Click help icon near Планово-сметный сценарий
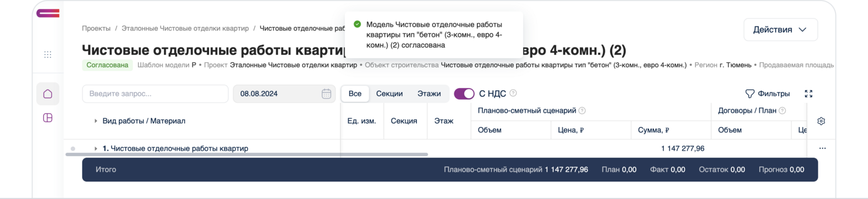 pos(582,111)
